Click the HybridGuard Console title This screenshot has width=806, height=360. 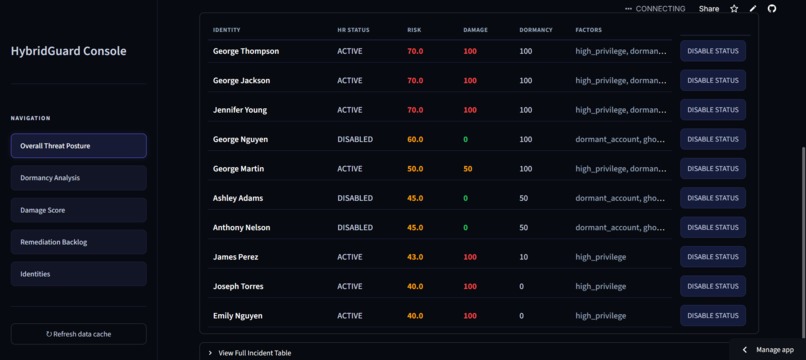[68, 51]
